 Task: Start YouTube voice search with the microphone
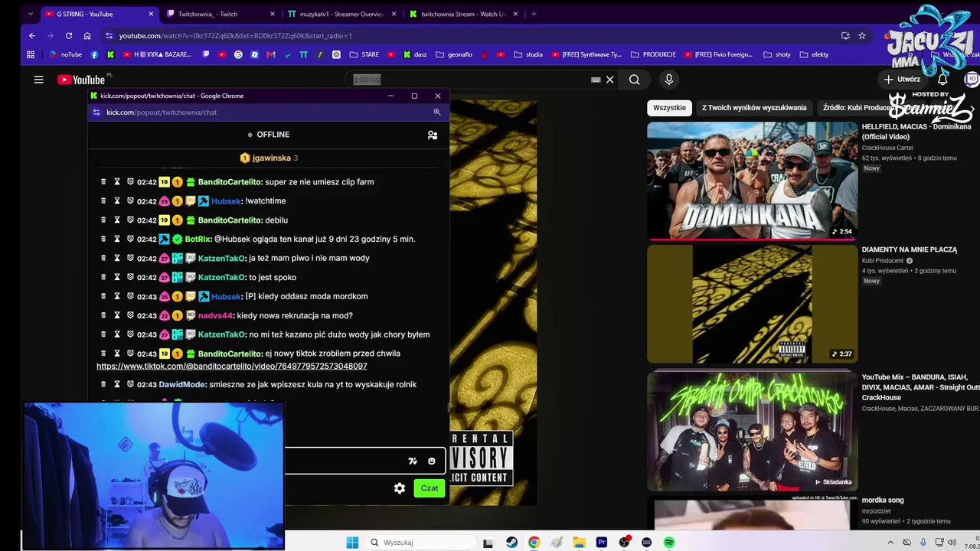click(668, 80)
